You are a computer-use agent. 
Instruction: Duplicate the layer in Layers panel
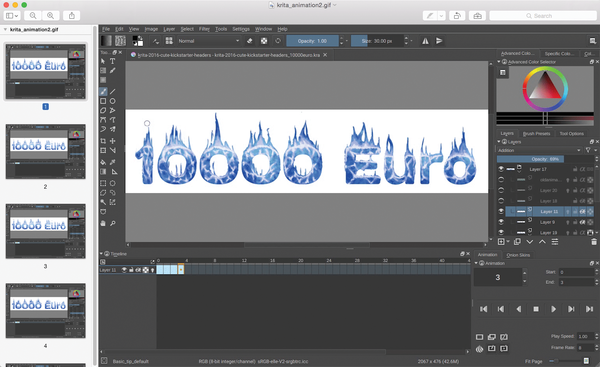[x=517, y=242]
